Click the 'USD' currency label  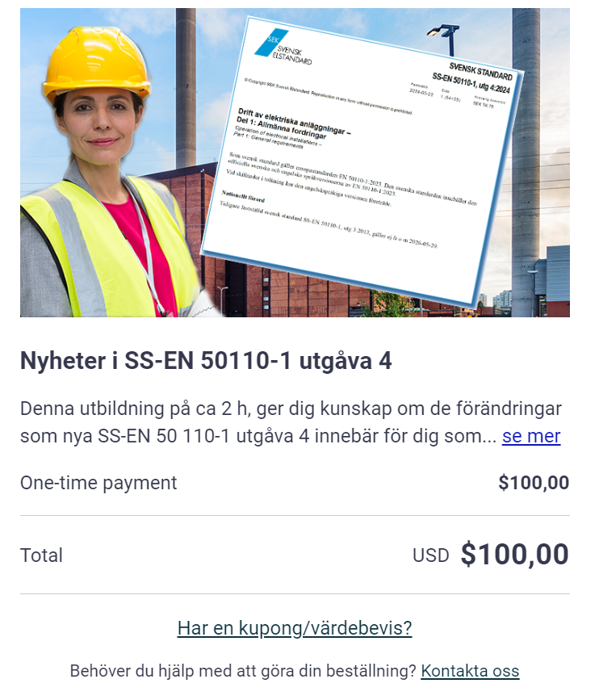(x=431, y=555)
